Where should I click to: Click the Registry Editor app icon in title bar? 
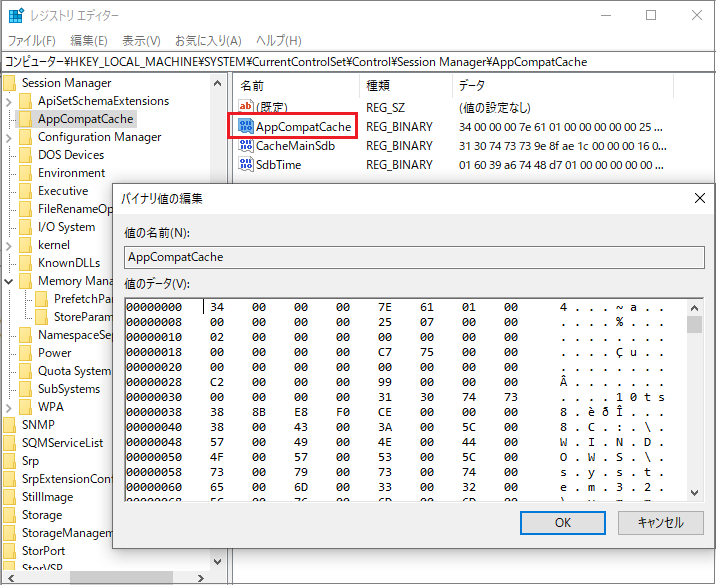click(16, 15)
